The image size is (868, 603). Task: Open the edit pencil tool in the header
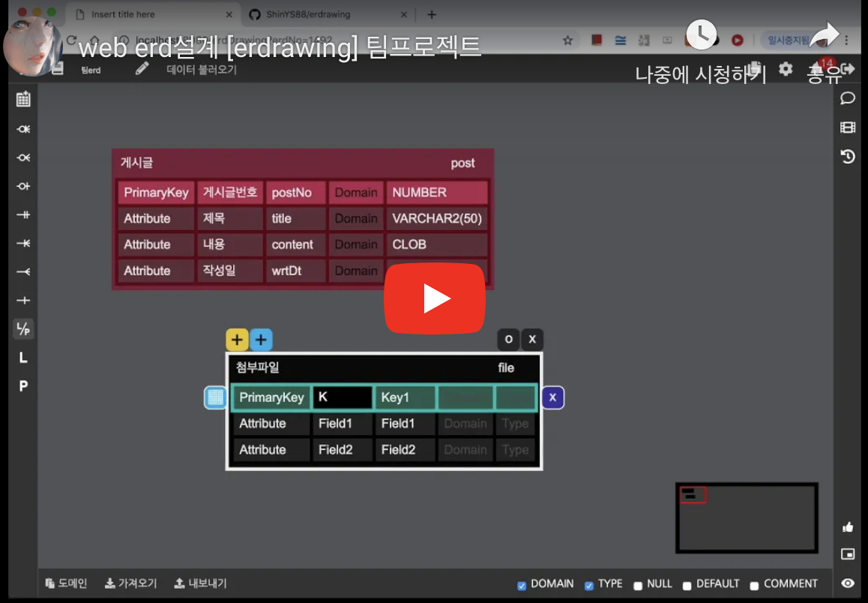coord(142,67)
